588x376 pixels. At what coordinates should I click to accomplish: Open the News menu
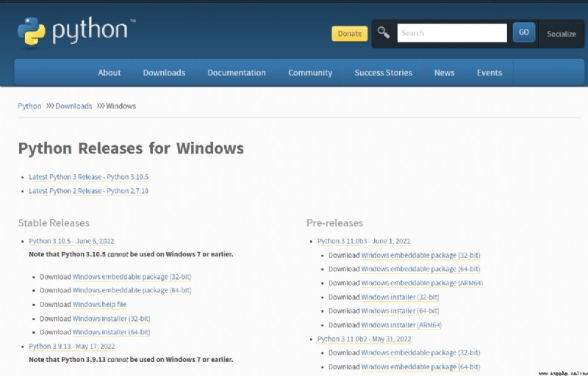click(445, 73)
